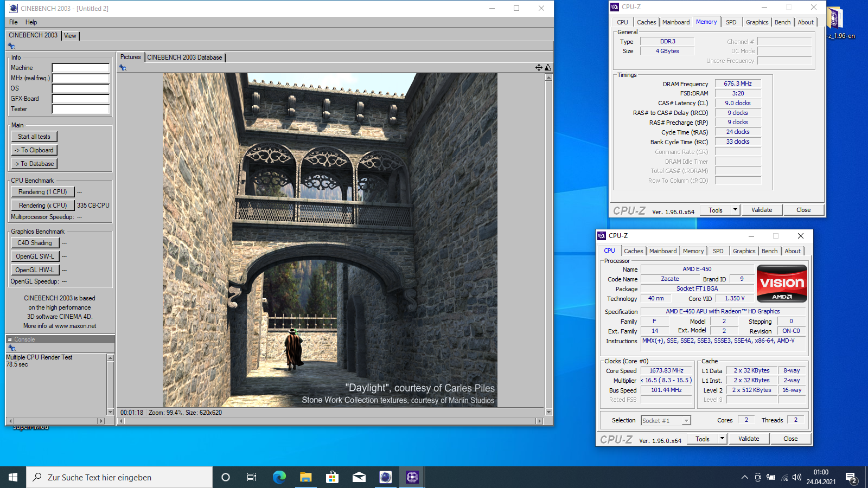Viewport: 868px width, 488px height.
Task: Open the Help menu in CINEBENCH
Action: [31, 22]
